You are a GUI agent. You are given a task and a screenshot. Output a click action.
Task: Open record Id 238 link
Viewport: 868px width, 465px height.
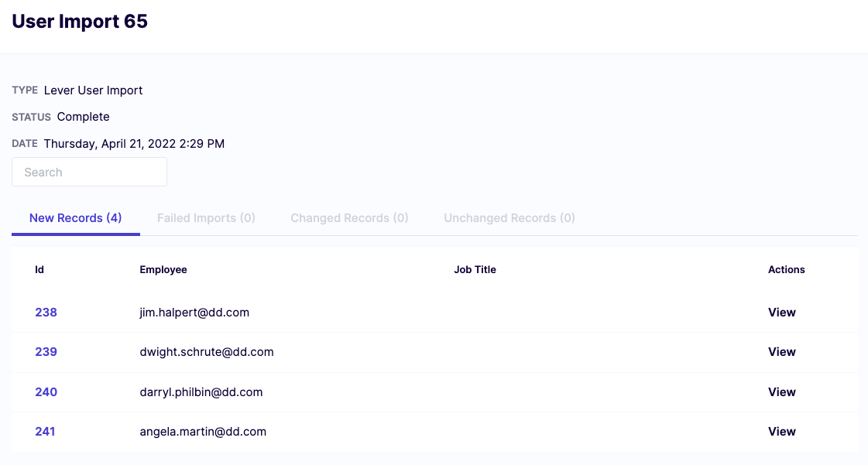[x=46, y=313]
